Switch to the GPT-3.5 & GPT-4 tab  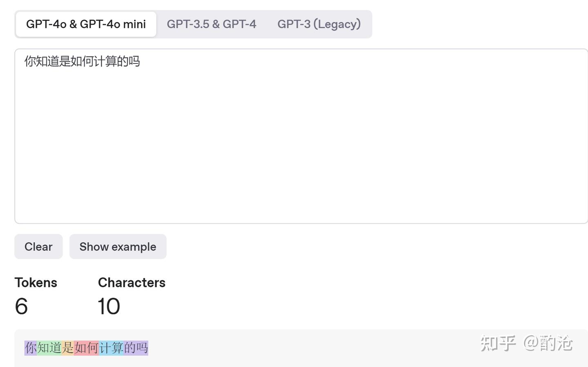(212, 24)
